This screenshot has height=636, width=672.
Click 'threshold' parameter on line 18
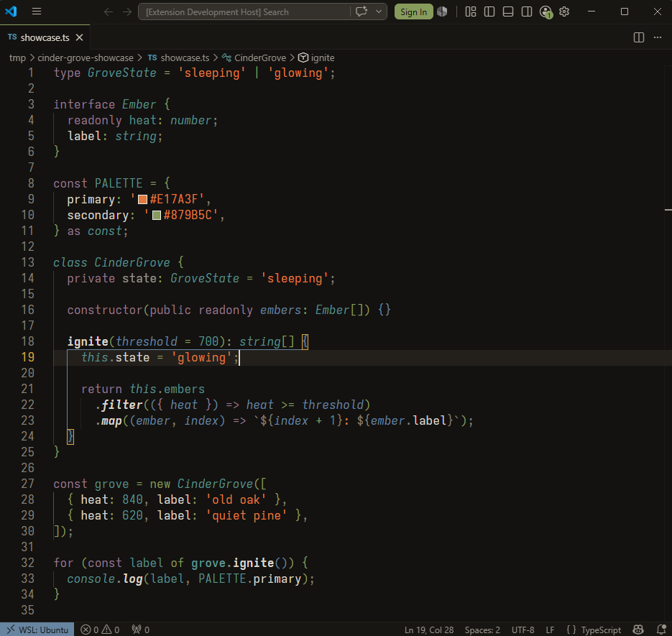(147, 341)
